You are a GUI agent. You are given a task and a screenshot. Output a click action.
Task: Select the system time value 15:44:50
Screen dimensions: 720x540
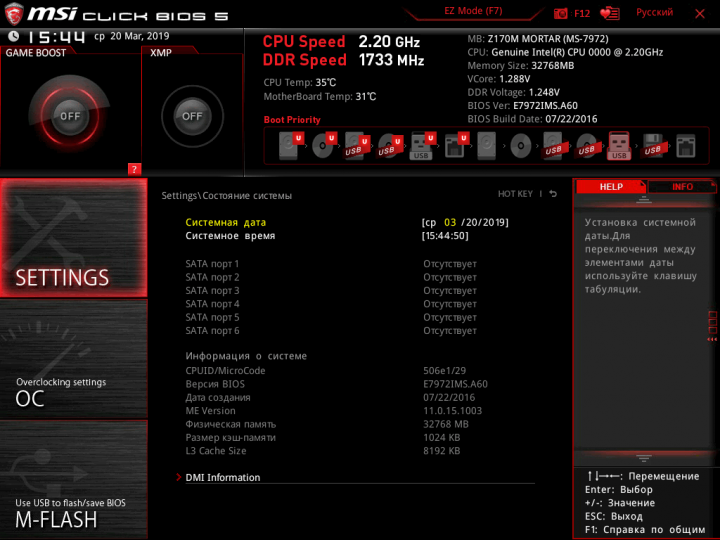click(x=445, y=236)
